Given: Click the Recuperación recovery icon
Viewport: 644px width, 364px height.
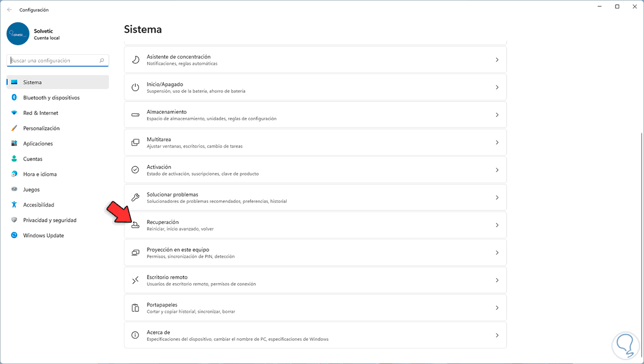Looking at the screenshot, I should click(x=136, y=225).
